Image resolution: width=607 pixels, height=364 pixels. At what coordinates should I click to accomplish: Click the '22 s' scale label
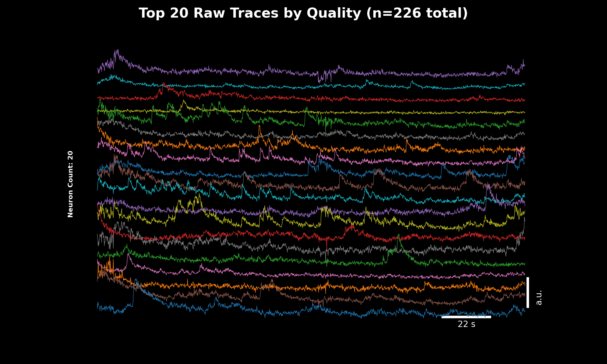click(x=466, y=324)
